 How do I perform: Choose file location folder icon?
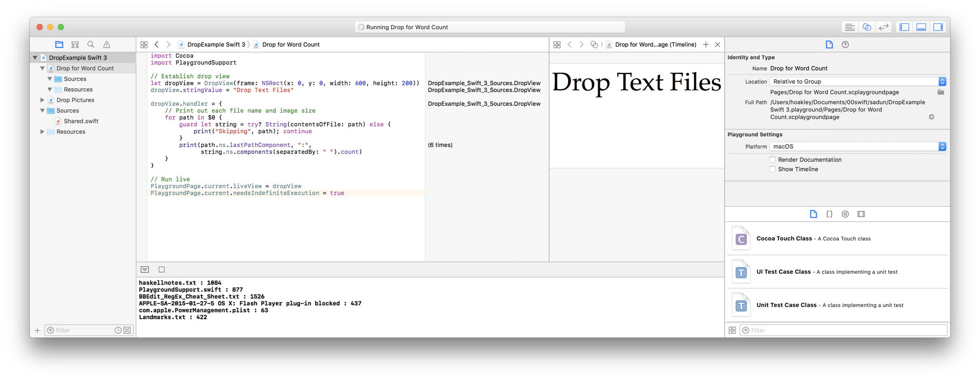coord(940,92)
